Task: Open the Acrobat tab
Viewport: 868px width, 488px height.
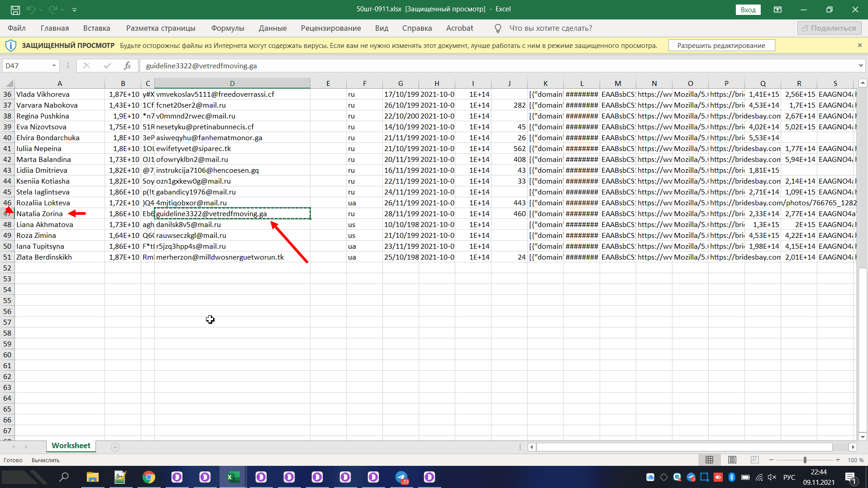Action: point(459,28)
